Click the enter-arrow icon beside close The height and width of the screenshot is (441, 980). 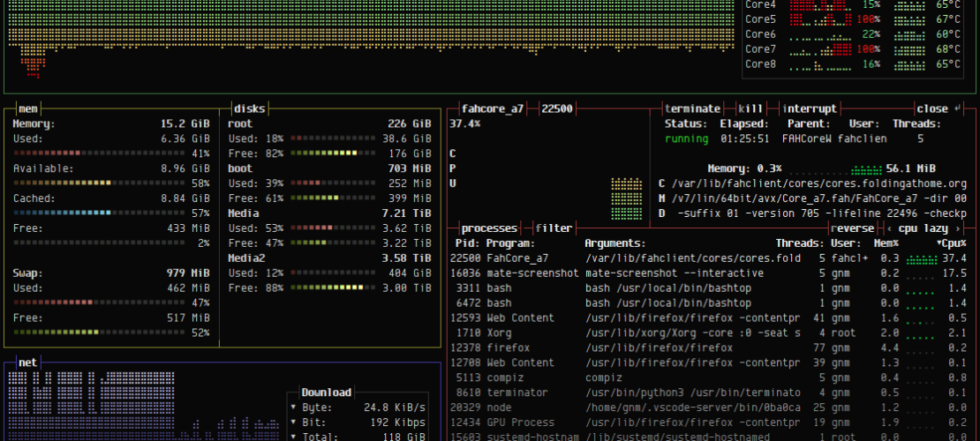(x=958, y=109)
